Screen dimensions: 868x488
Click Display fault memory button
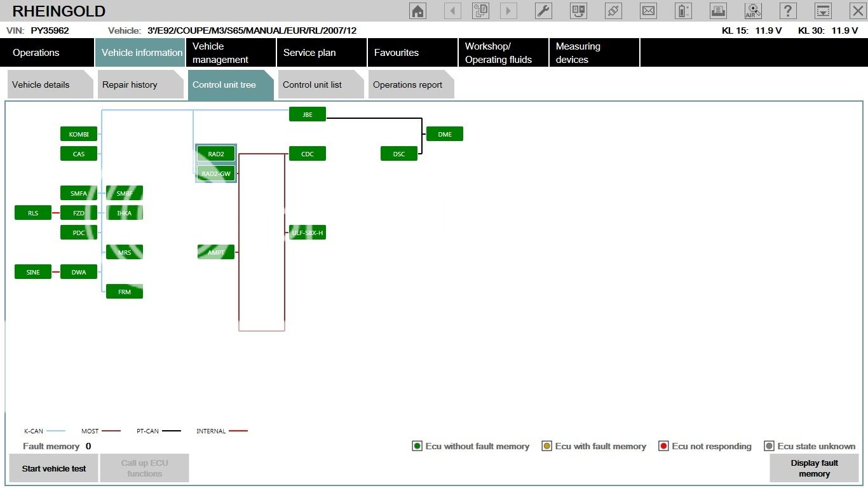[x=814, y=468]
